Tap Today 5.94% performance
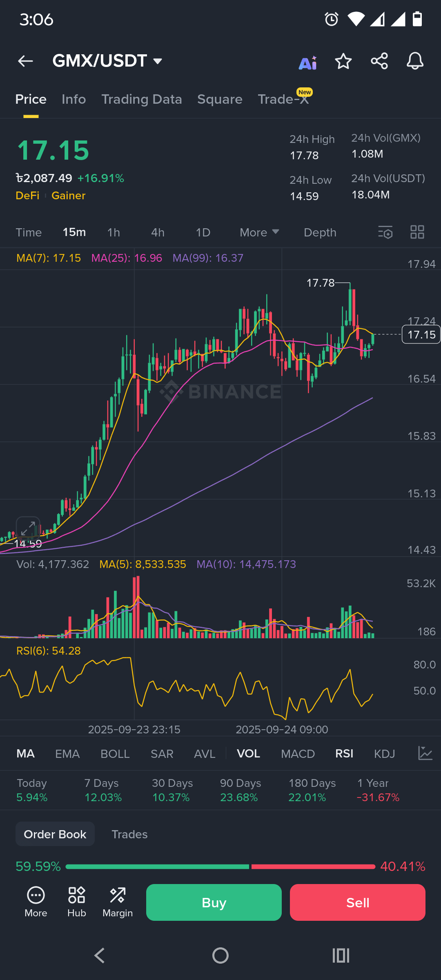Screen dimensions: 441x980 [x=32, y=790]
